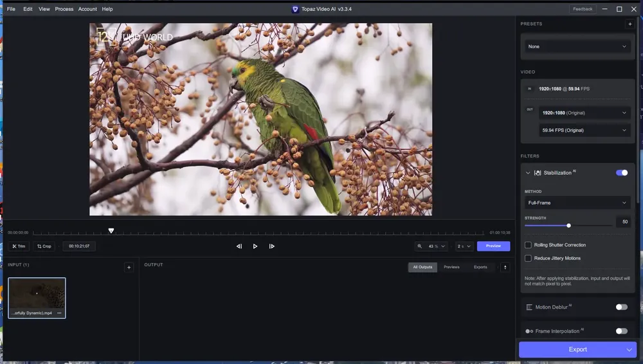This screenshot has height=364, width=643.
Task: Collapse the Stabilization section chevron
Action: pos(528,173)
